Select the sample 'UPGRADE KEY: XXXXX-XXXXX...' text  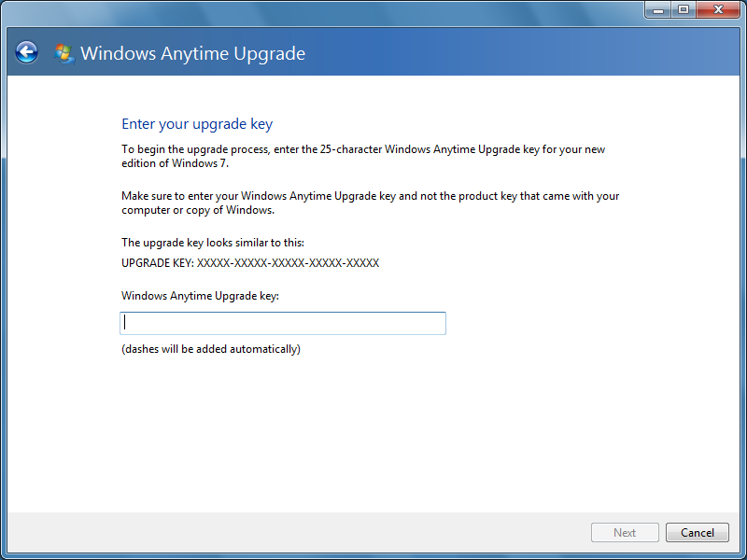coord(250,263)
